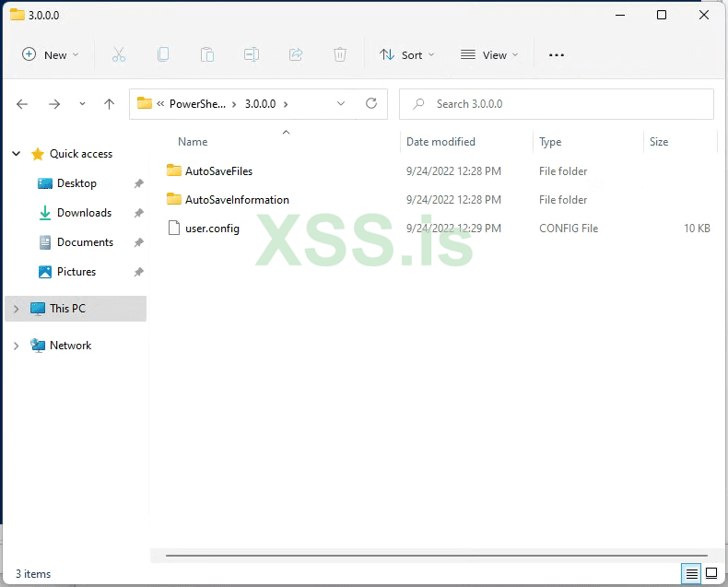Sort by the Name column header

coord(193,142)
